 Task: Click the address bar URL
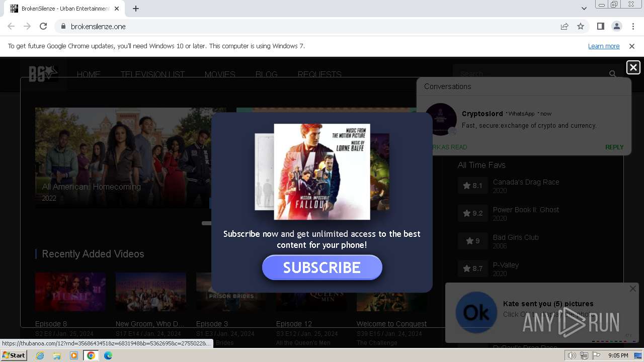pyautogui.click(x=98, y=26)
